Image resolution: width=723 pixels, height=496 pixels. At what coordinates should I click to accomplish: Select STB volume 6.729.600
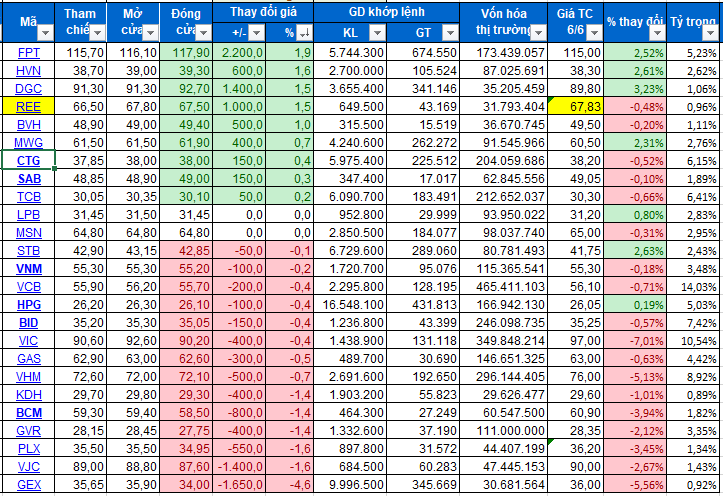350,251
